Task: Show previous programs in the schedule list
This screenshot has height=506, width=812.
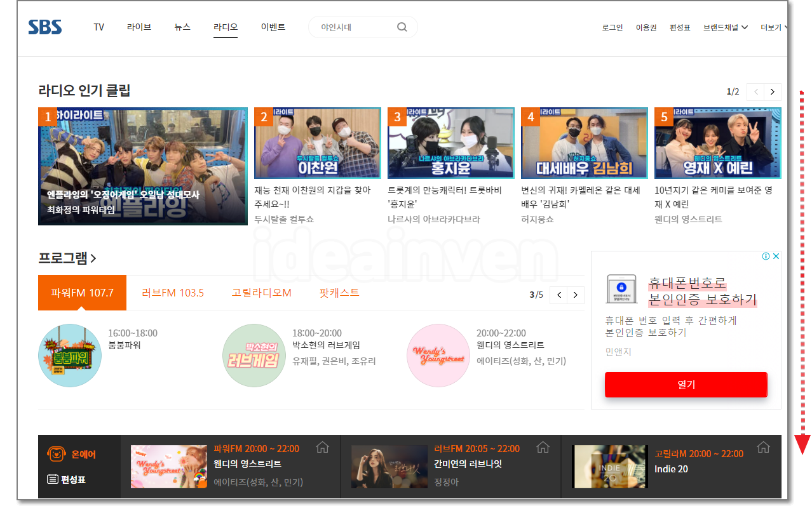Action: pyautogui.click(x=558, y=295)
